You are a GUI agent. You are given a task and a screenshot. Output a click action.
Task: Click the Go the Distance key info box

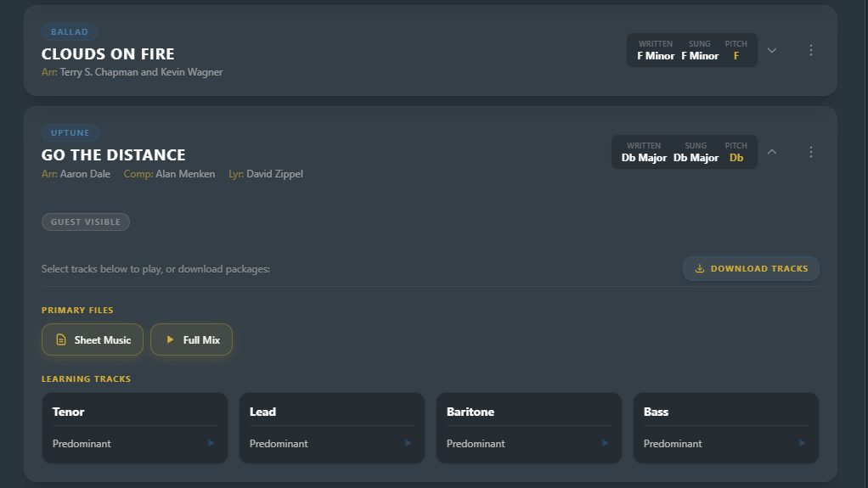685,152
